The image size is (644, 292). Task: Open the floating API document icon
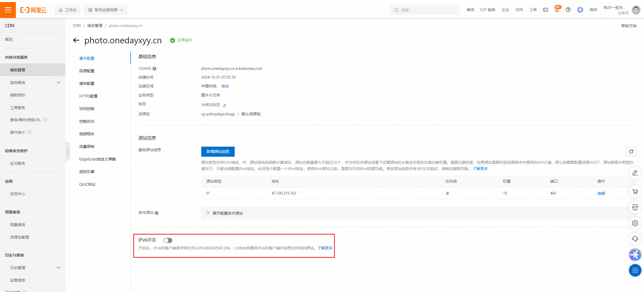coord(635,207)
